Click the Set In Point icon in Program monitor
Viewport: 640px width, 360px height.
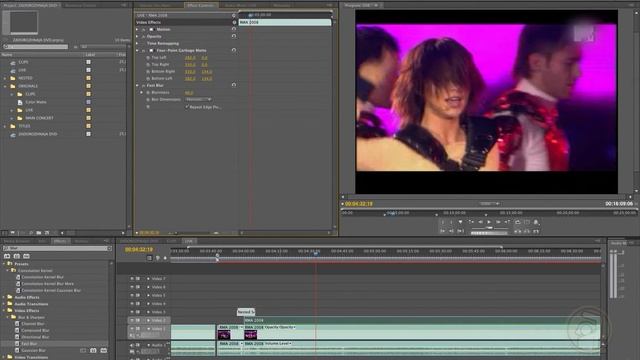(443, 222)
